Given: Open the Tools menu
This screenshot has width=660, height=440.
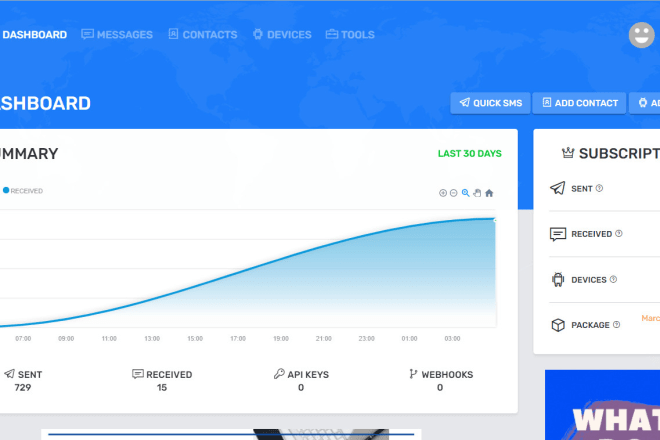Looking at the screenshot, I should click(x=350, y=35).
